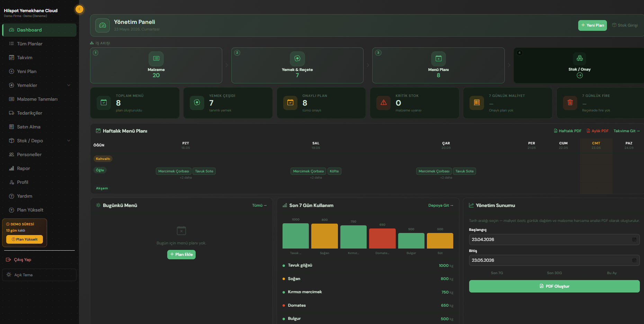Click the Yönetim Paneli gauge icon
The height and width of the screenshot is (324, 644).
point(102,25)
